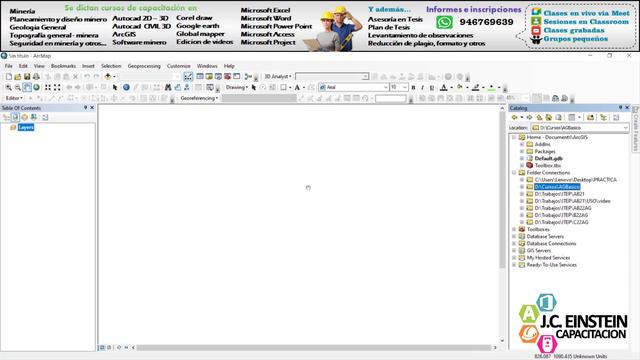
Task: Open the Font Color swatch on the Drawing toolbar
Action: pos(444,87)
